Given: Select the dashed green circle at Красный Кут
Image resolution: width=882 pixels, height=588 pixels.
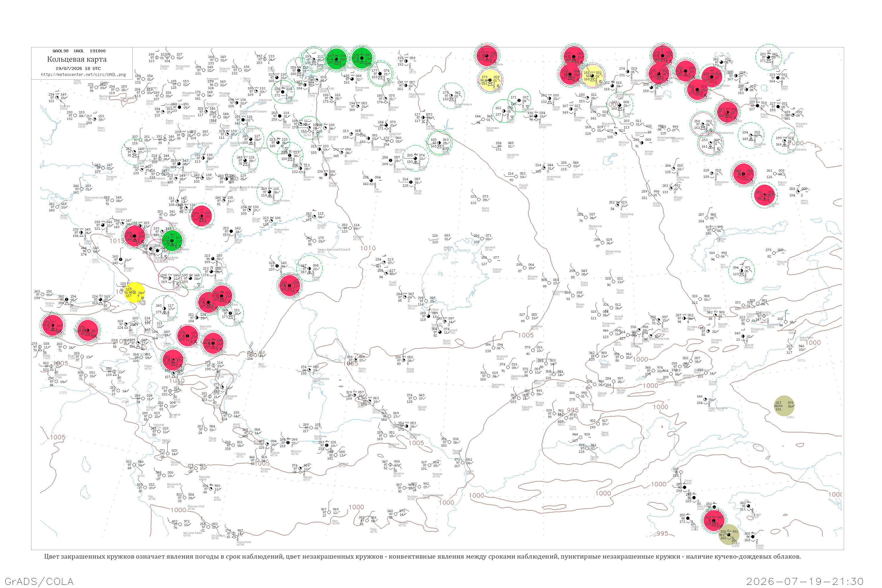Looking at the screenshot, I should point(251,139).
